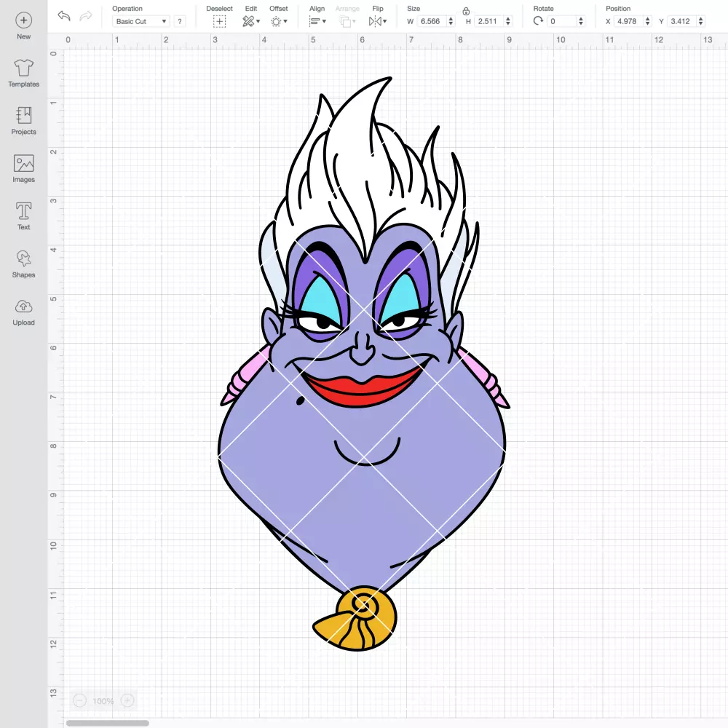
Task: Click the operation help question mark
Action: pyautogui.click(x=180, y=21)
